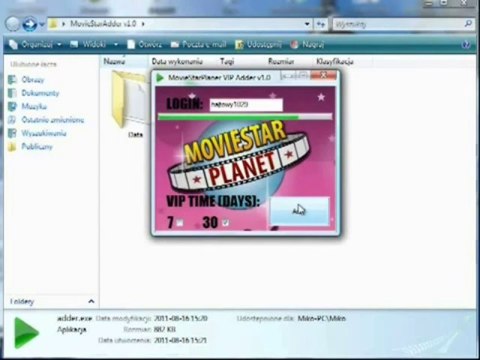Click the Poczta e-mail toolbar button
Screen dimensions: 480x360
[x=198, y=44]
